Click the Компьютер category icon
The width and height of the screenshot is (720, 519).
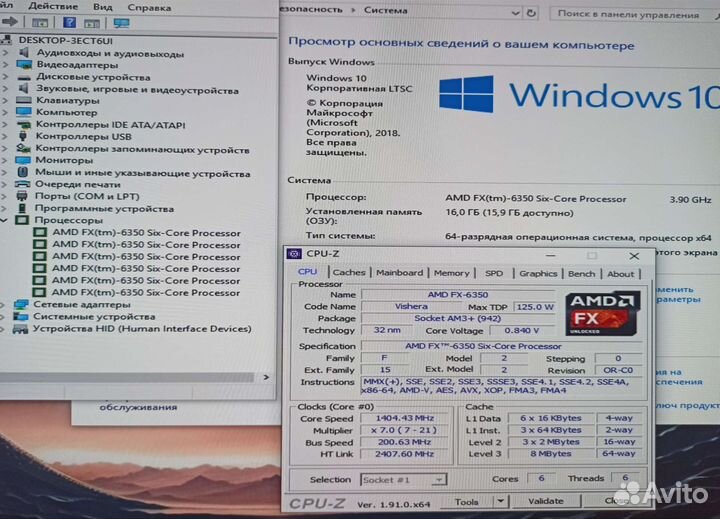(24, 112)
